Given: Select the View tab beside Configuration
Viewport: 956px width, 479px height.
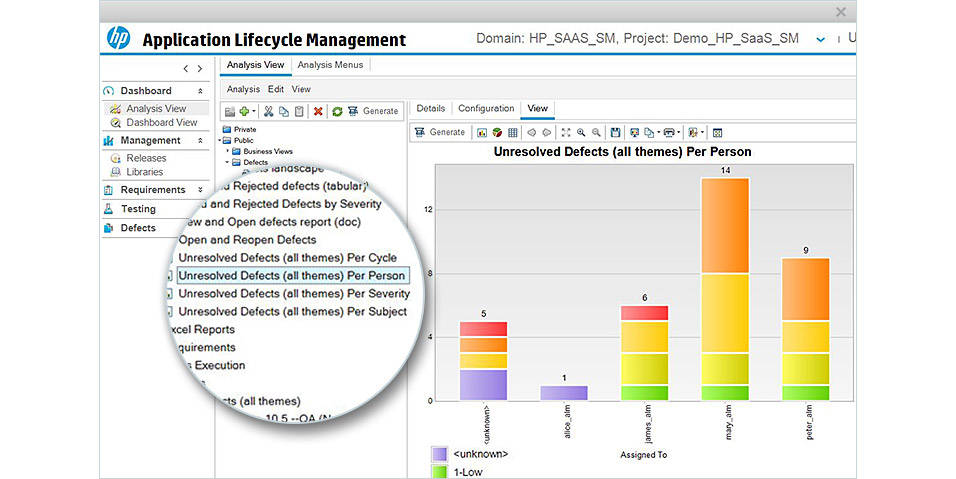Looking at the screenshot, I should tap(537, 108).
